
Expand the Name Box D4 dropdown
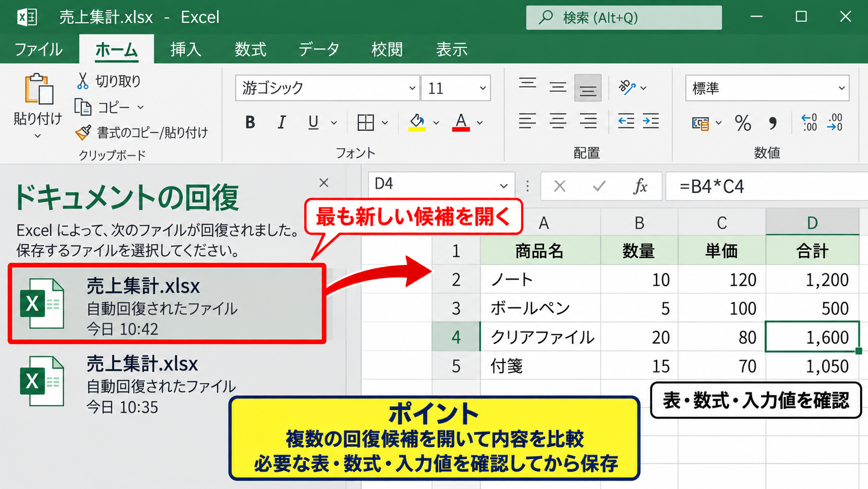click(x=503, y=186)
